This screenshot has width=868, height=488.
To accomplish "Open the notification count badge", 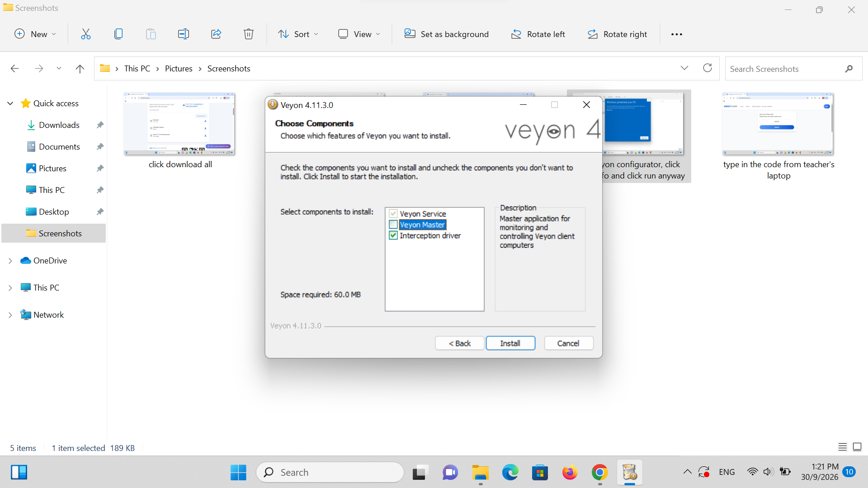I will (x=849, y=472).
